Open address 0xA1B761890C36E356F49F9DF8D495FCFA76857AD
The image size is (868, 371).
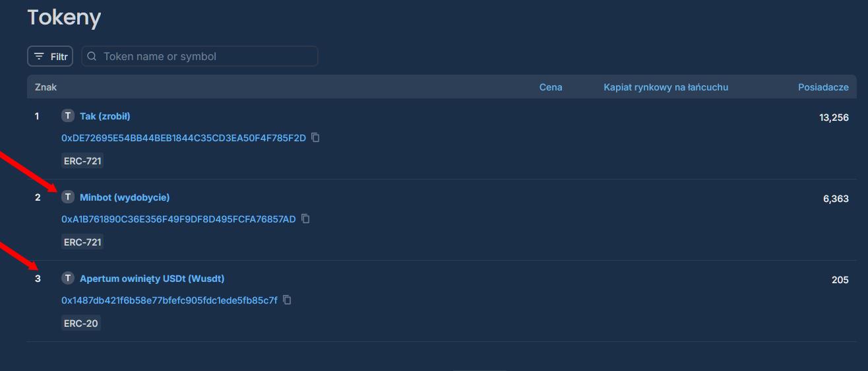(179, 219)
